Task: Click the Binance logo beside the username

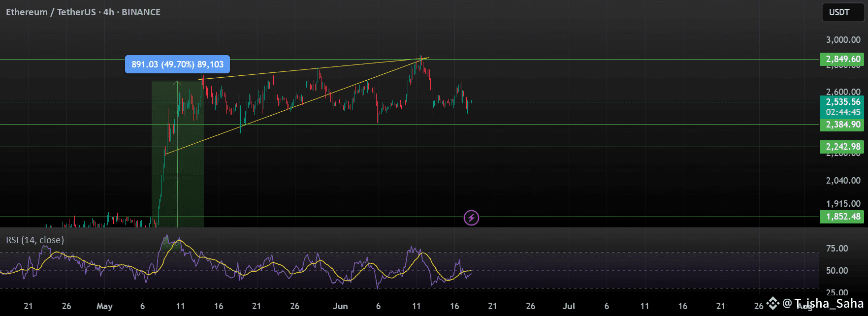Action: click(772, 303)
